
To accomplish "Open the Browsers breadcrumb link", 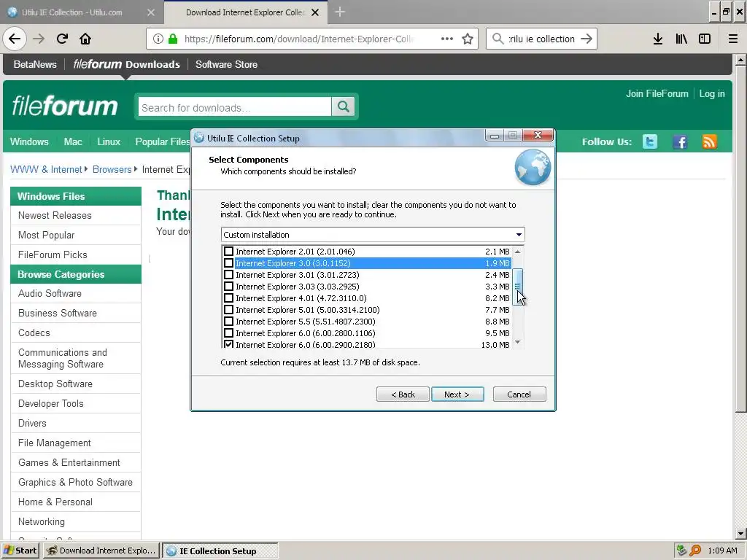I will 112,169.
